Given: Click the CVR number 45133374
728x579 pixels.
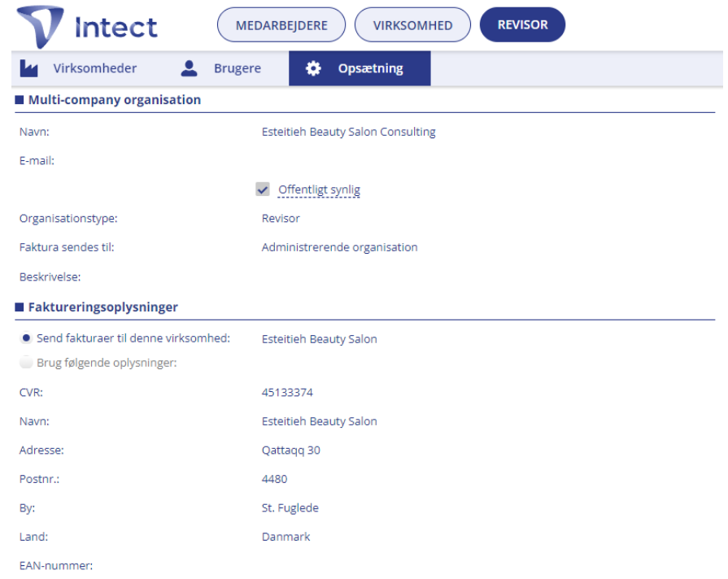Looking at the screenshot, I should [x=287, y=392].
